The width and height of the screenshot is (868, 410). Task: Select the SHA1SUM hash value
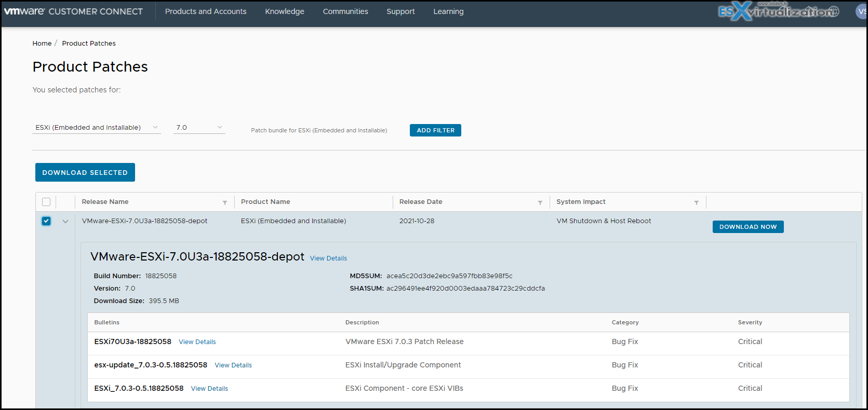(465, 289)
